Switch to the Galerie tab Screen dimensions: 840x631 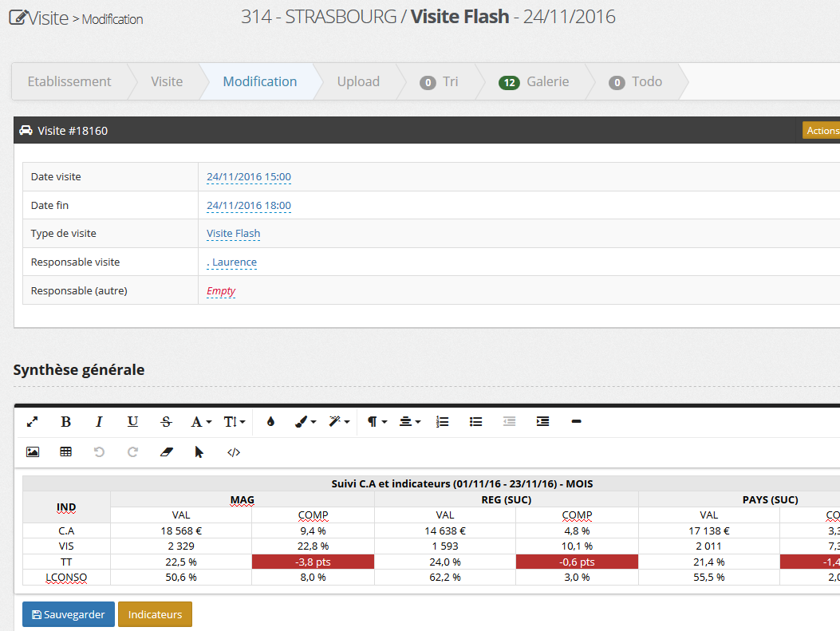point(534,81)
